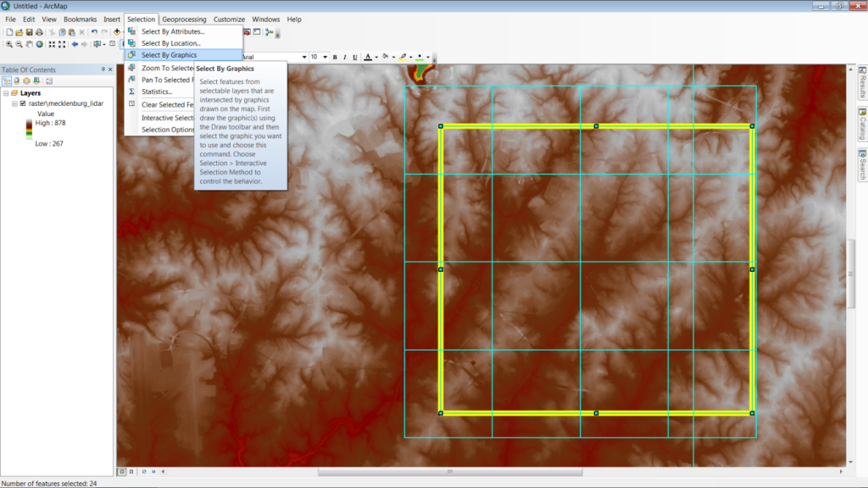Viewport: 868px width, 488px height.
Task: Open the Arial font name dropdown
Action: pyautogui.click(x=304, y=57)
